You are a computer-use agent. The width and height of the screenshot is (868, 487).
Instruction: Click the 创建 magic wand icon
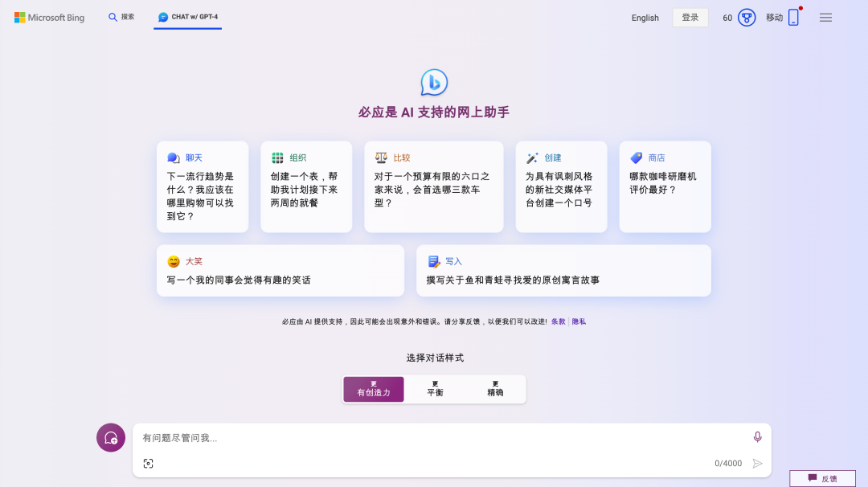[x=532, y=158]
